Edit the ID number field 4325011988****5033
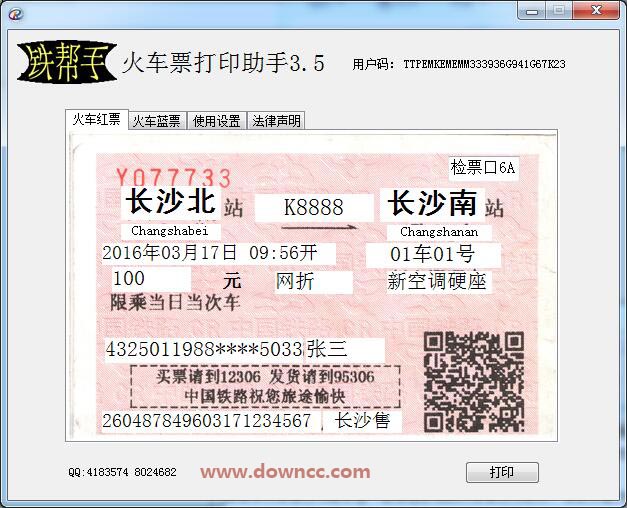This screenshot has width=627, height=508. pos(204,350)
